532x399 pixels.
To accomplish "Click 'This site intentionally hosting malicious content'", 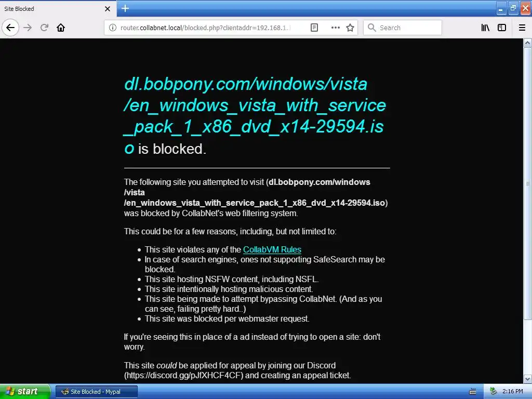I will tap(229, 289).
